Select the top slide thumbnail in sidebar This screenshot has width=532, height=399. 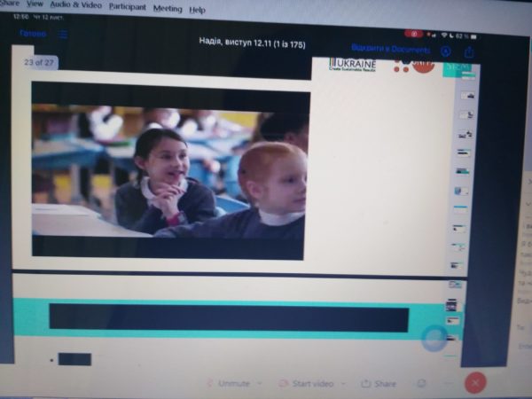click(463, 75)
